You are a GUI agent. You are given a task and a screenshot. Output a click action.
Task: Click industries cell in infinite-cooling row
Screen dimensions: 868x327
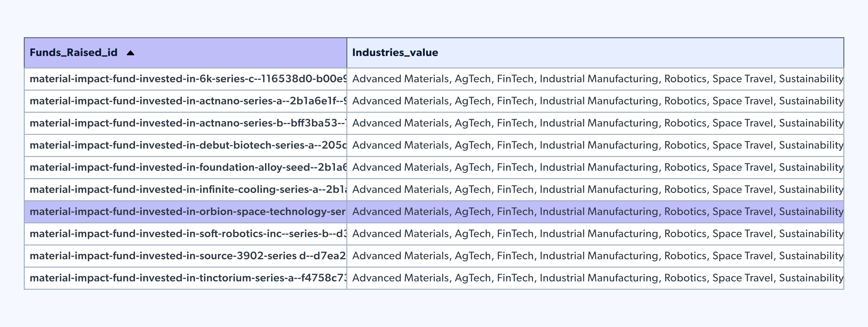coord(595,190)
